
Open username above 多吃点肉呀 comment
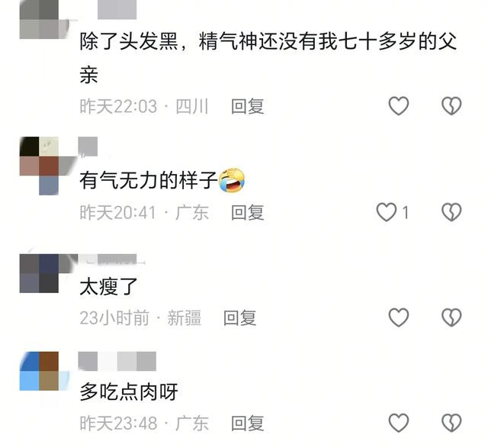117,361
